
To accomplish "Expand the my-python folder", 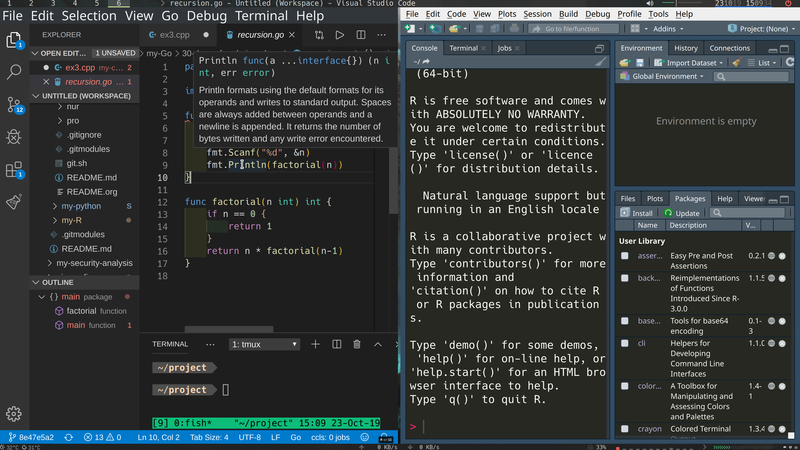I will 55,206.
